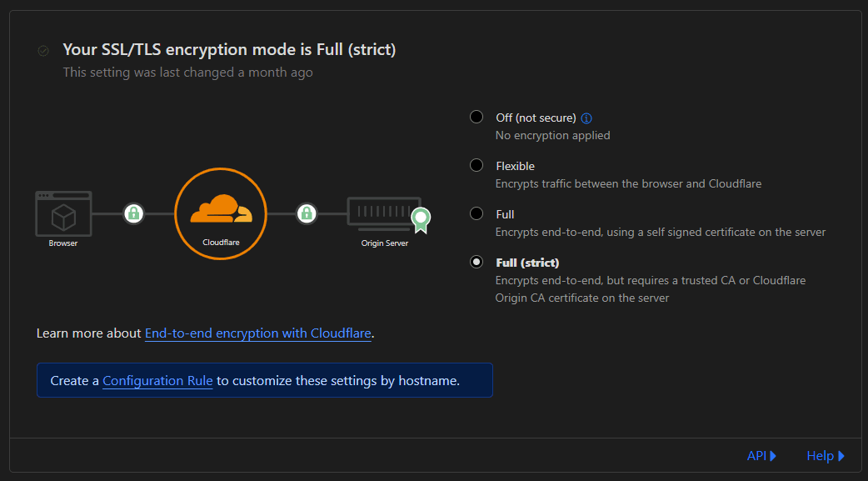
Task: Open info icon beside Off (not secure)
Action: tap(586, 118)
